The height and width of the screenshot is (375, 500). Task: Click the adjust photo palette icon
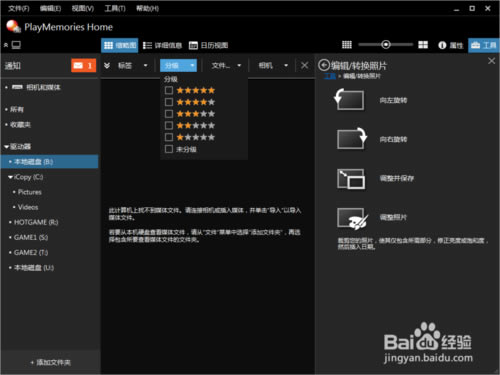[x=352, y=218]
